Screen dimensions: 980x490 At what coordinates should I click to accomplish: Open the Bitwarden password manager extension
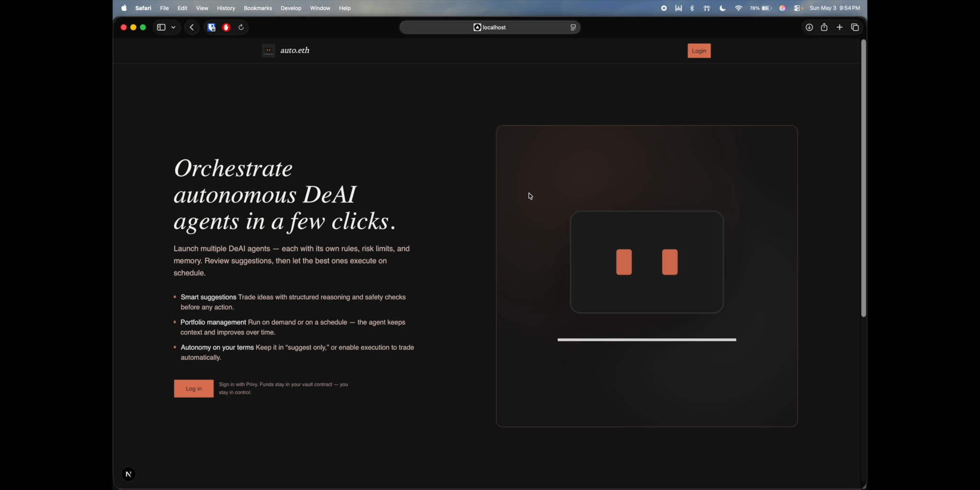point(212,27)
